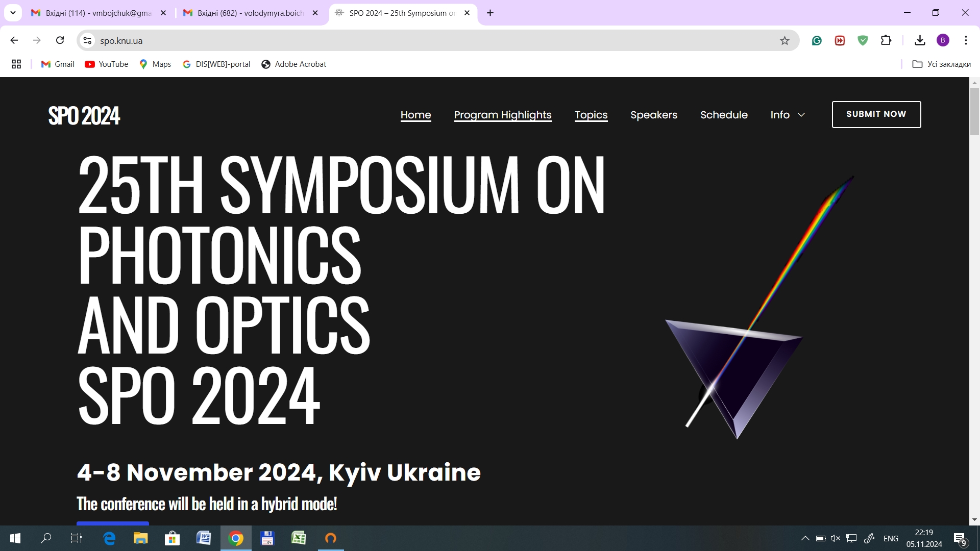Click the green shield extension icon

click(863, 40)
